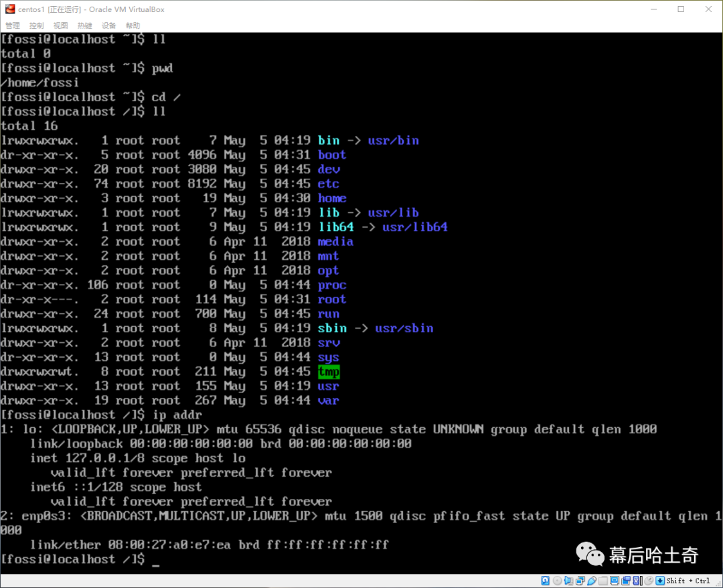Click the CPU virtualization 'V' status icon
The width and height of the screenshot is (723, 588).
point(637,581)
